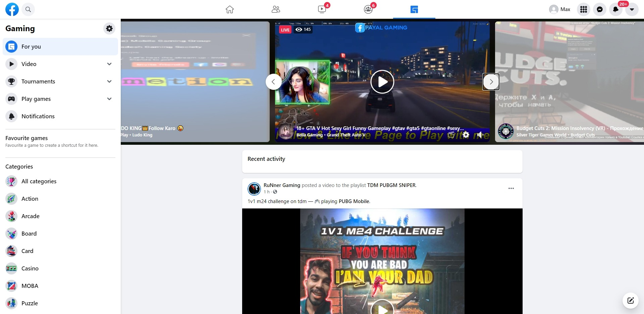Select the Casino category
Screen dimensions: 644x314
pyautogui.click(x=60, y=268)
